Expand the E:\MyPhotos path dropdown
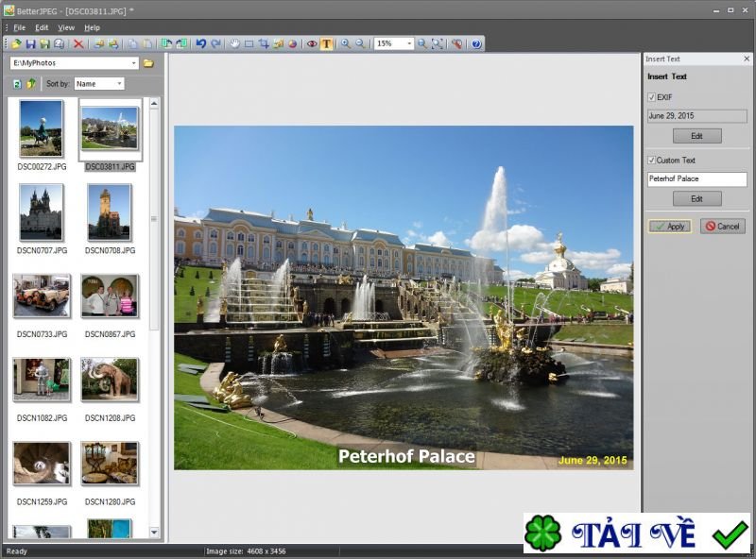756x559 pixels. [x=133, y=63]
